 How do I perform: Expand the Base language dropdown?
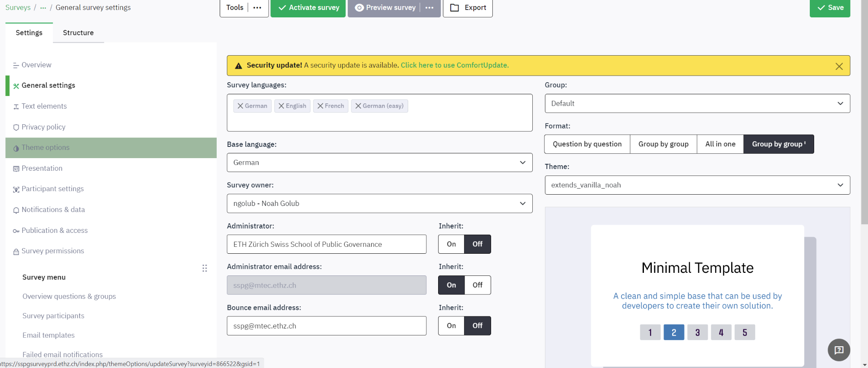coord(379,162)
